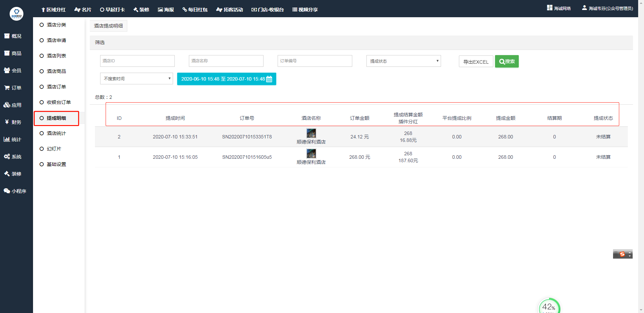Open the 订单 shopping cart icon
Viewport: 644px width, 313px height.
(7, 88)
